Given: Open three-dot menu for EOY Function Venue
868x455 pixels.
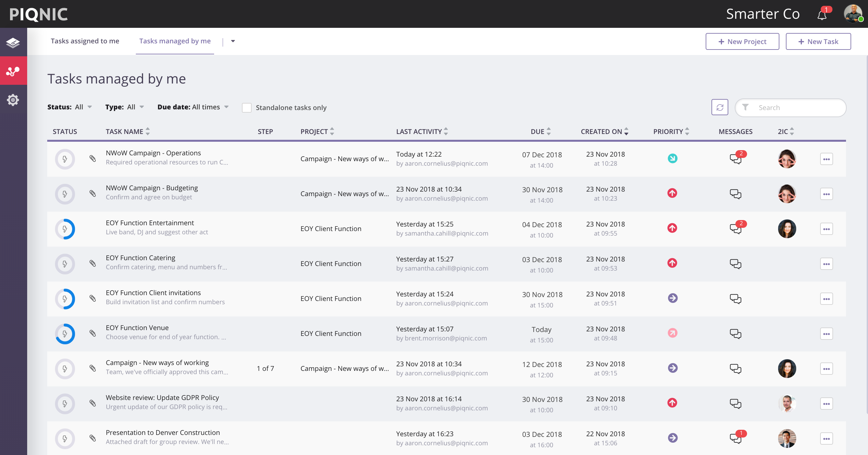Looking at the screenshot, I should point(826,334).
